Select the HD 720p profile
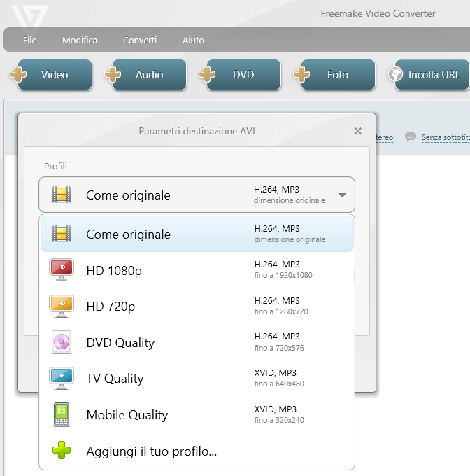This screenshot has height=476, width=470. point(197,306)
